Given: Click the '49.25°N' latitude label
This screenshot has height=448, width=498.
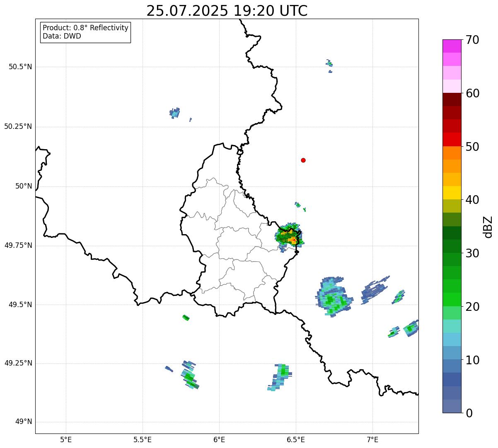Looking at the screenshot, I should coord(18,363).
